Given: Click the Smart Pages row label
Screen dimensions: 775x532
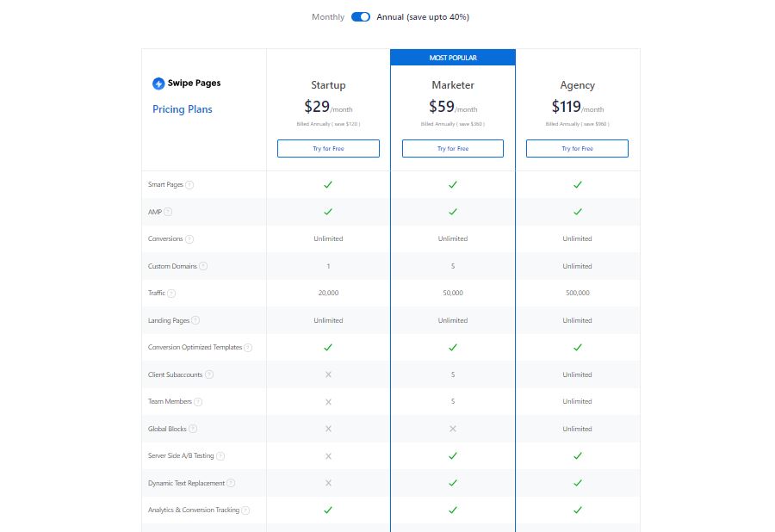Looking at the screenshot, I should [165, 185].
